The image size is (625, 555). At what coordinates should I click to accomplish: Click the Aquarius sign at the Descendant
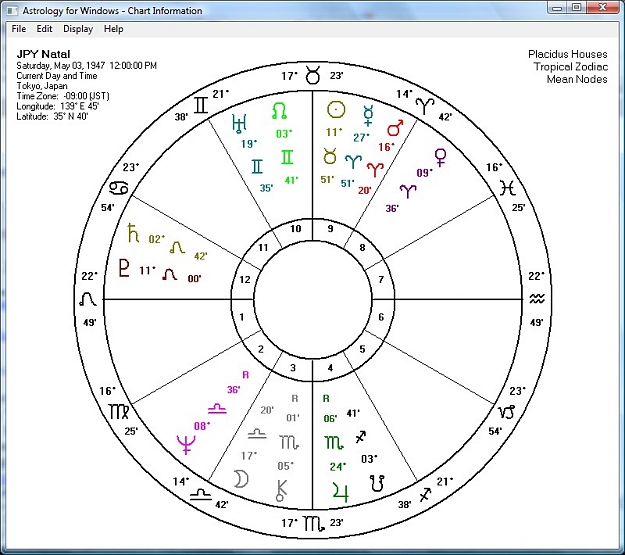(x=537, y=299)
